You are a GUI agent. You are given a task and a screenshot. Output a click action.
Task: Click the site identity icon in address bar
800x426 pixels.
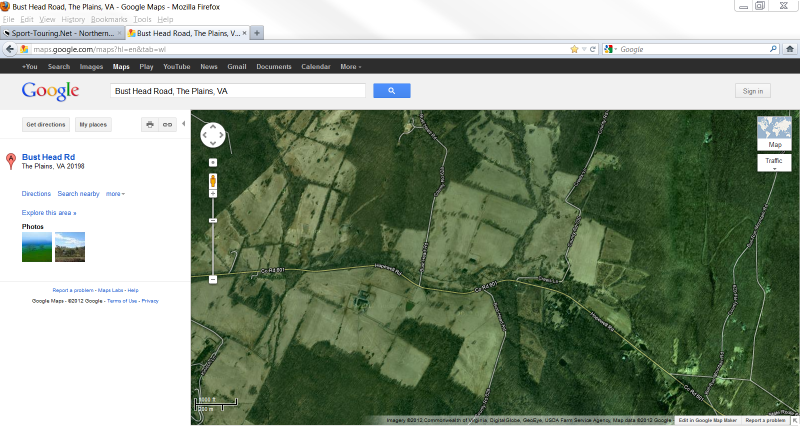(x=24, y=49)
